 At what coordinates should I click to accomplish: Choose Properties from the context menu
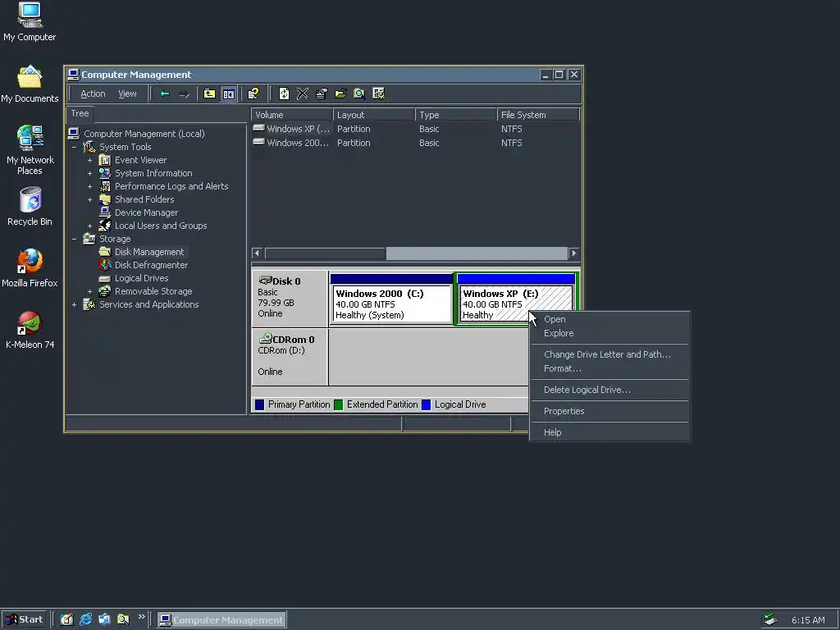609,412
